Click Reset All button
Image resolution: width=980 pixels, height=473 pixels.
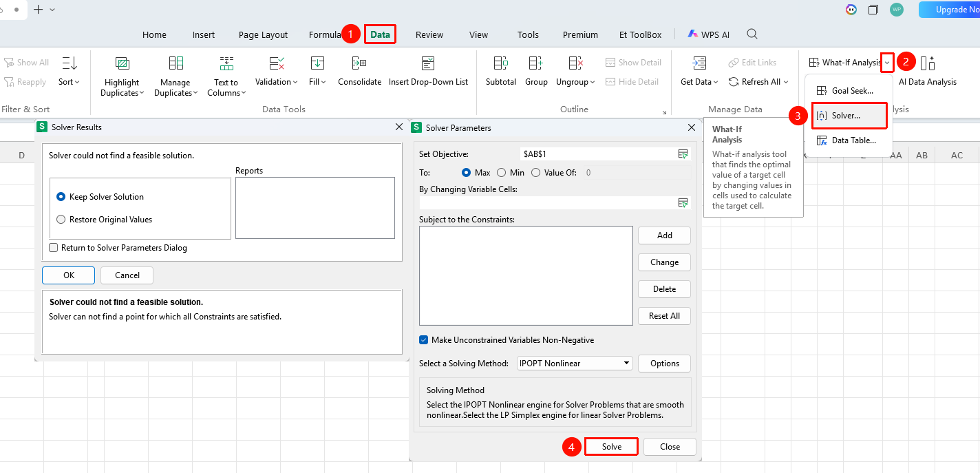[665, 316]
